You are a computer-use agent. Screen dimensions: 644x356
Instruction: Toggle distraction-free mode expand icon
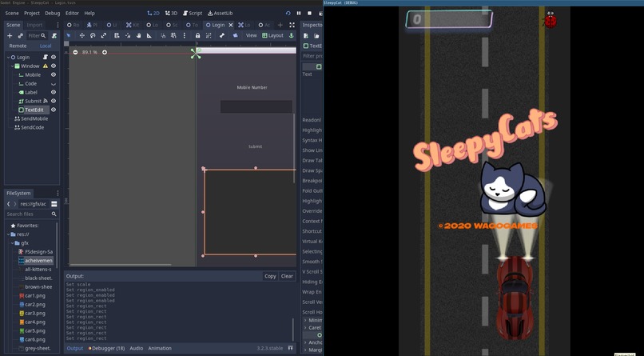(292, 25)
